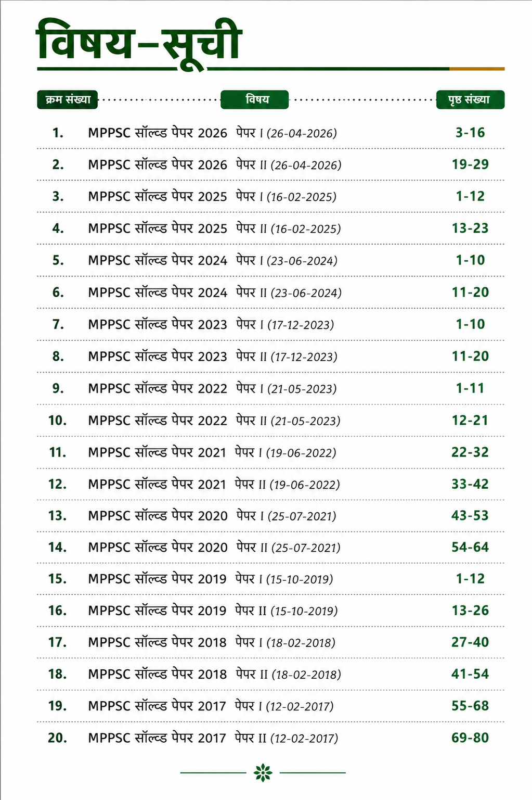Open entry 20 MPPSC 2017 पेपर II
This screenshot has height=800, width=532.
270,738
